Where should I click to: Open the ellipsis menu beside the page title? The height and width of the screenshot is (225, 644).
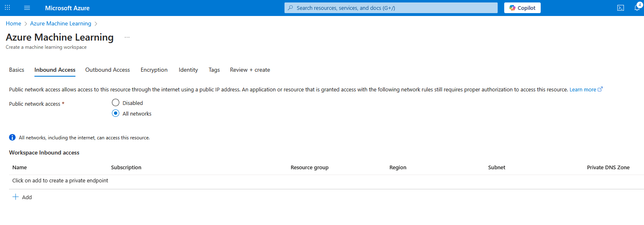coord(127,37)
